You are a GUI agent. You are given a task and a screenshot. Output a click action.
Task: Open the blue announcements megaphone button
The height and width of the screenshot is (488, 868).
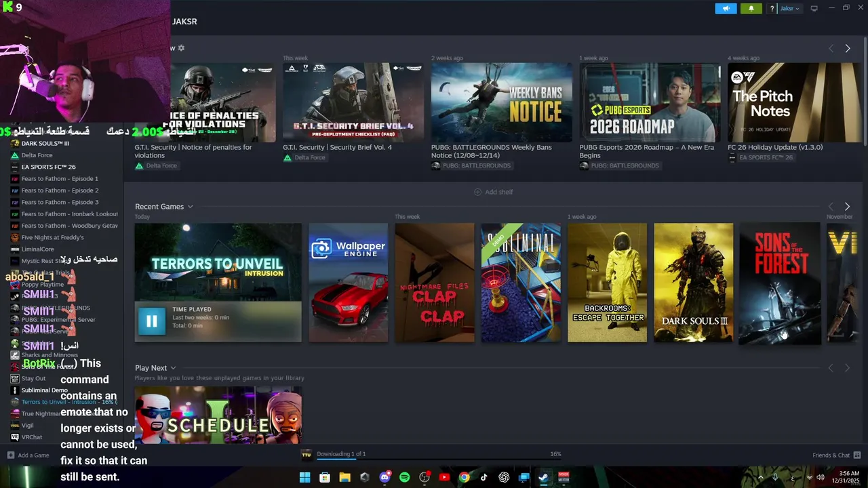[726, 9]
